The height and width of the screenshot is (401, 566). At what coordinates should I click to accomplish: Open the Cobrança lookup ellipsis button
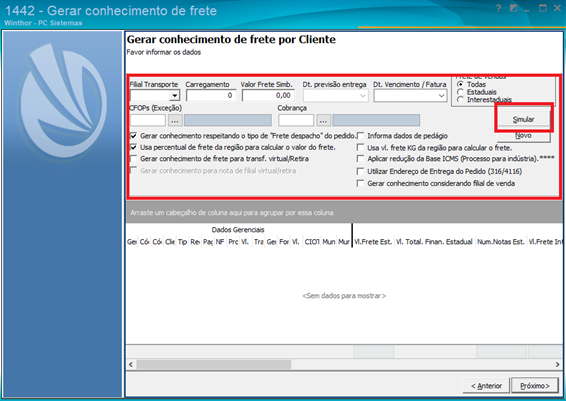(323, 121)
